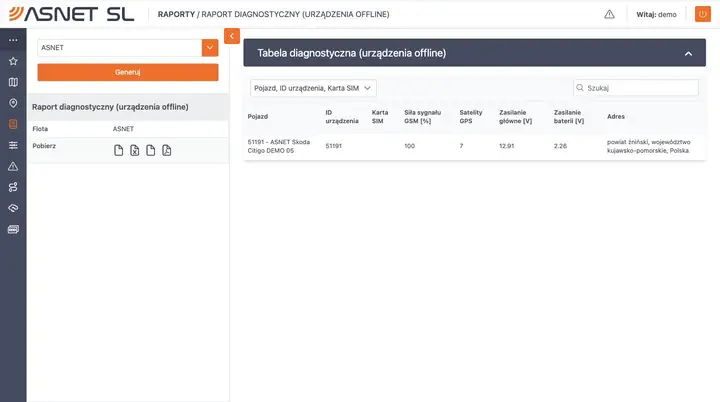Screen dimensions: 720x402
Task: Download via plain file icon between Excel and PDF
Action: [x=151, y=150]
